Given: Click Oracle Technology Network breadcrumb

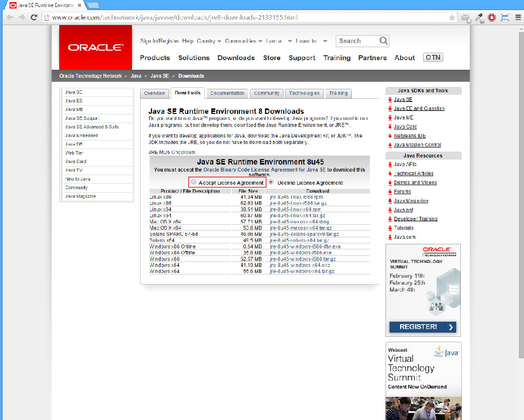Looking at the screenshot, I should (90, 76).
